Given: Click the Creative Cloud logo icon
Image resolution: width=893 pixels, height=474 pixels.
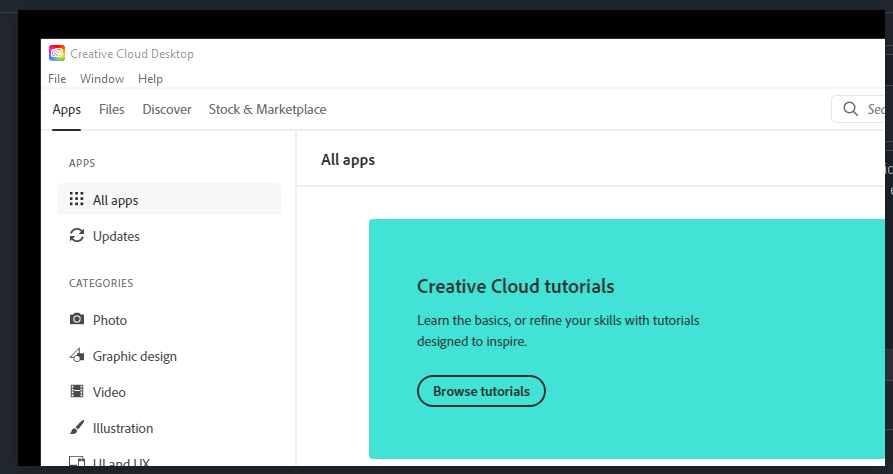Looking at the screenshot, I should [57, 53].
